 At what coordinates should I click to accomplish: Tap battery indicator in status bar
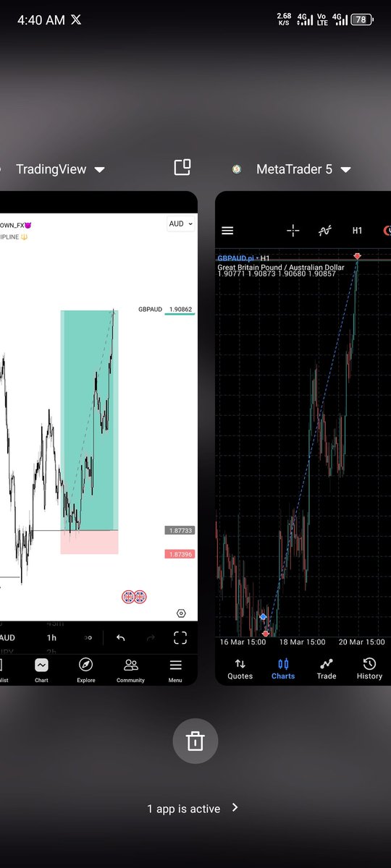pyautogui.click(x=361, y=20)
